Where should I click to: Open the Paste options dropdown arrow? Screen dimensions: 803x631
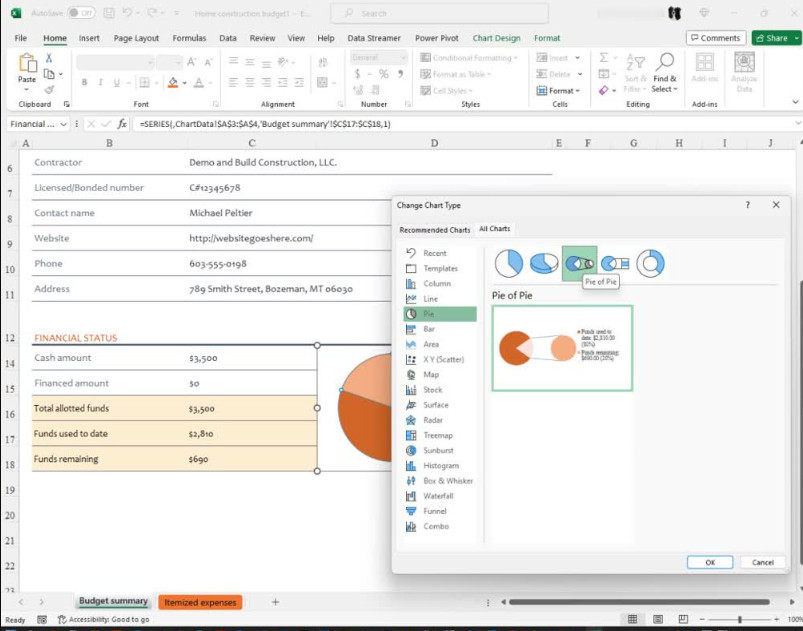coord(27,90)
